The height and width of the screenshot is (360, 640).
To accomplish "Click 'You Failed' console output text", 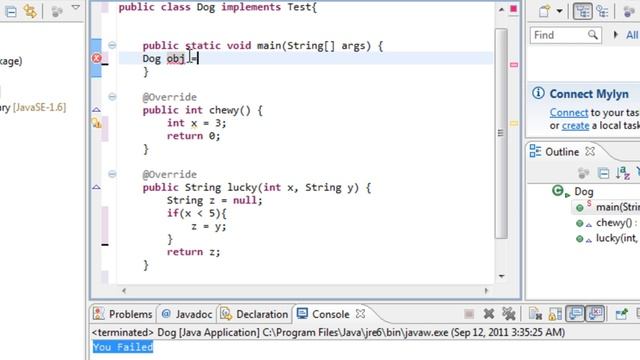I will click(x=123, y=347).
